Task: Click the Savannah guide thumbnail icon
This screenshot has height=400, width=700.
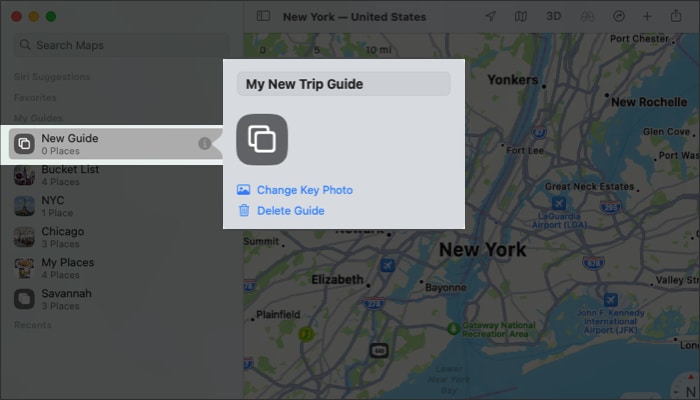Action: tap(24, 299)
